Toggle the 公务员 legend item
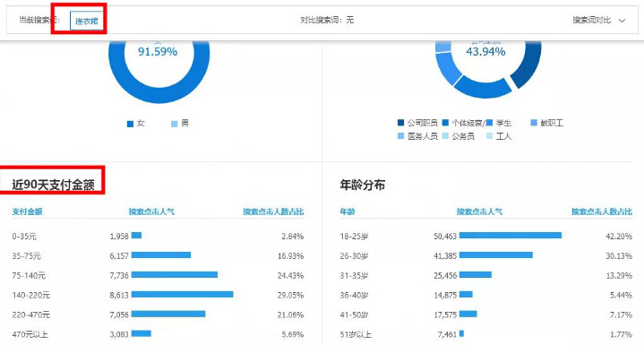The height and width of the screenshot is (345, 644). pos(459,136)
